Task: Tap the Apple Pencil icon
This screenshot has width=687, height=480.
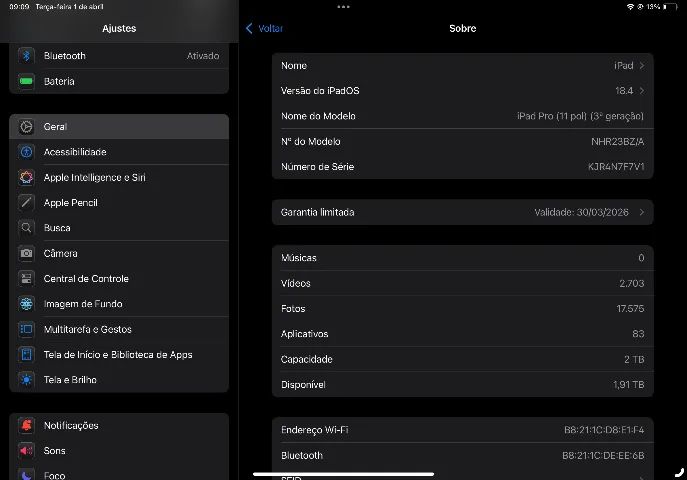Action: [26, 202]
